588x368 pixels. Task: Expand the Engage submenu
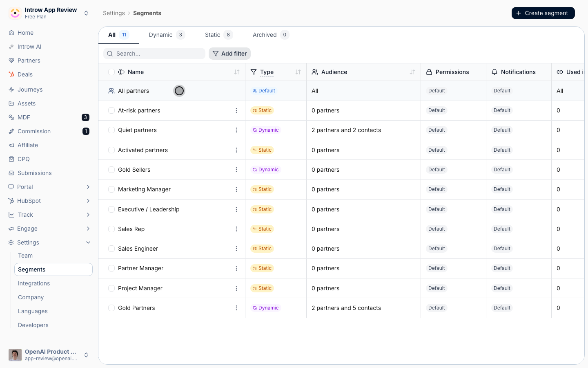tap(88, 229)
